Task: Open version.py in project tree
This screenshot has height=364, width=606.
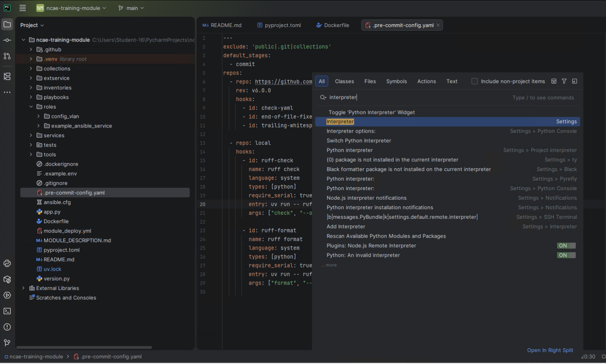Action: (56, 279)
